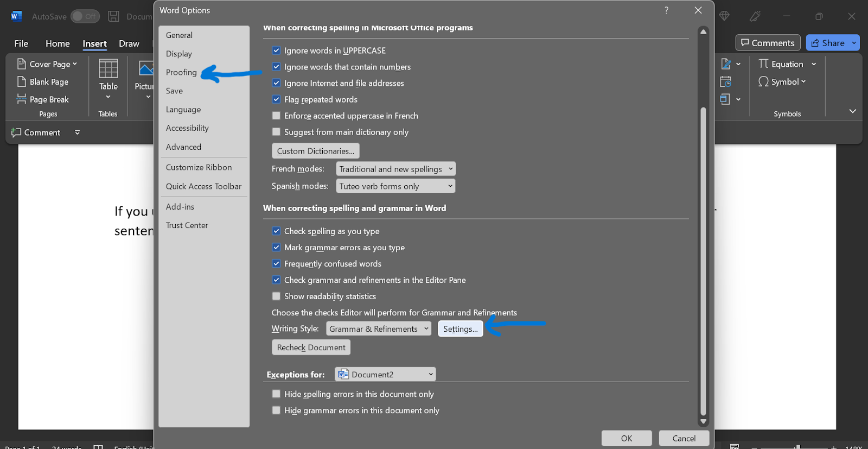The height and width of the screenshot is (449, 868).
Task: Click the Word Options help question mark
Action: point(666,10)
